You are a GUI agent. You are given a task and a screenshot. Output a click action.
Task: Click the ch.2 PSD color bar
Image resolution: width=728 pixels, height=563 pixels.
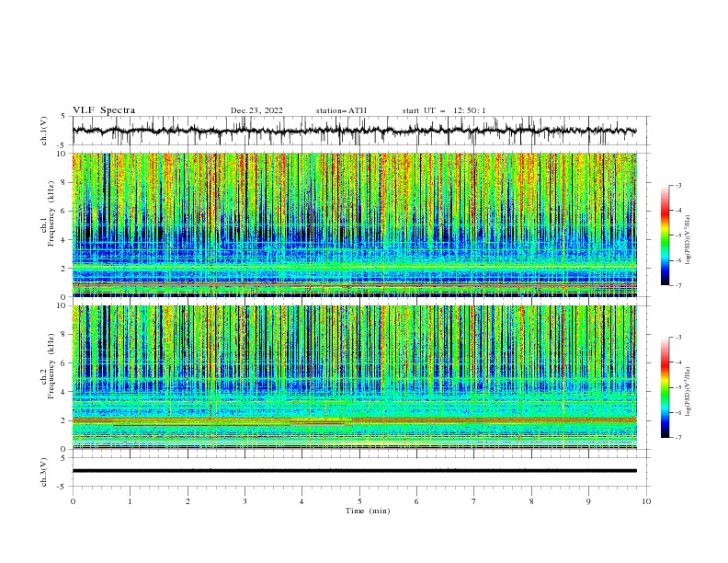[665, 387]
